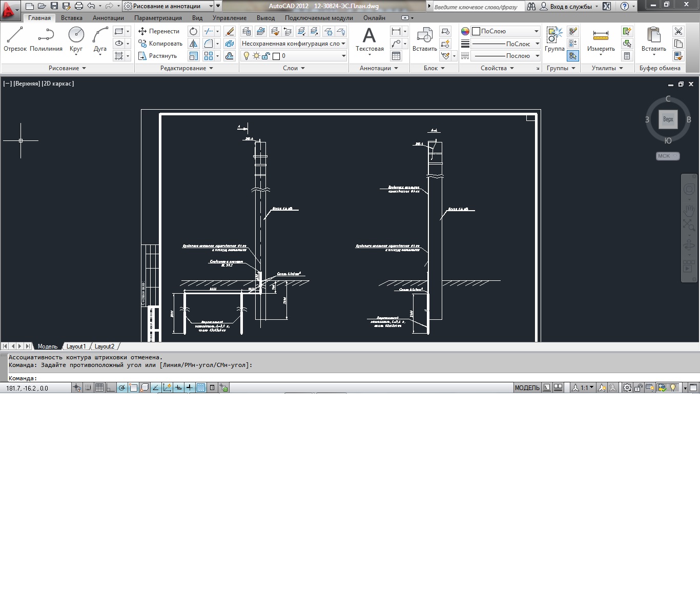Choose the rectangle drawing tool
The image size is (700, 614).
pos(119,31)
